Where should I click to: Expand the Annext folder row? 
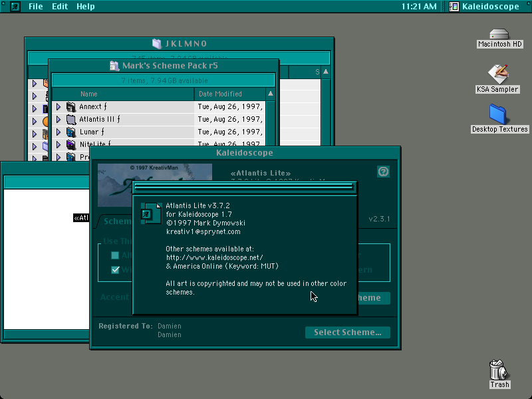pyautogui.click(x=59, y=107)
